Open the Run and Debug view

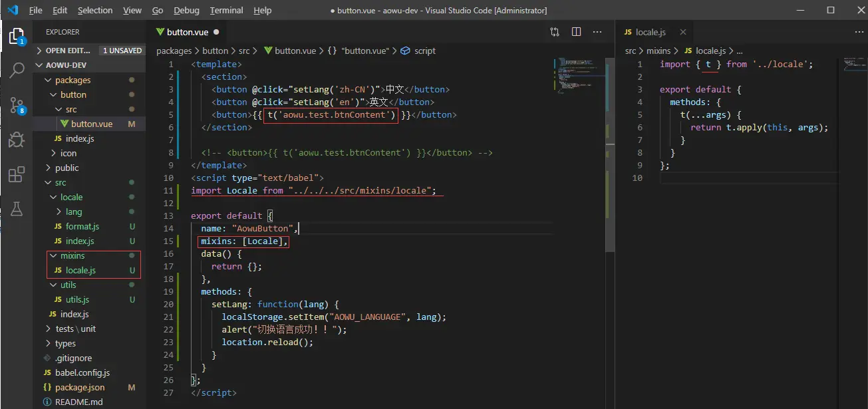[x=17, y=140]
